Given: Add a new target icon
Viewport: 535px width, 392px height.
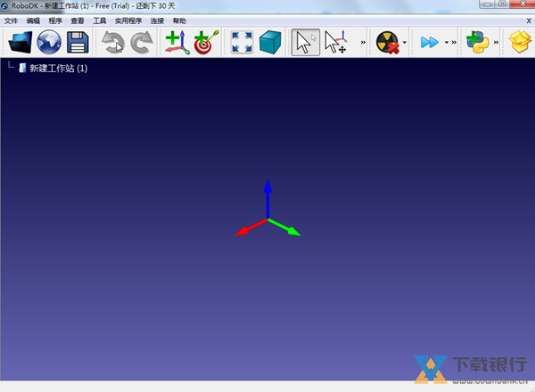Looking at the screenshot, I should tap(206, 42).
